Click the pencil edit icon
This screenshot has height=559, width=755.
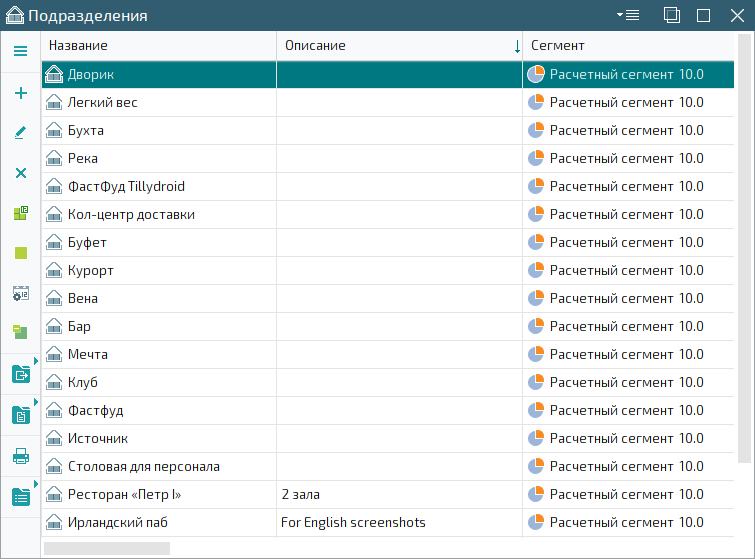20,132
